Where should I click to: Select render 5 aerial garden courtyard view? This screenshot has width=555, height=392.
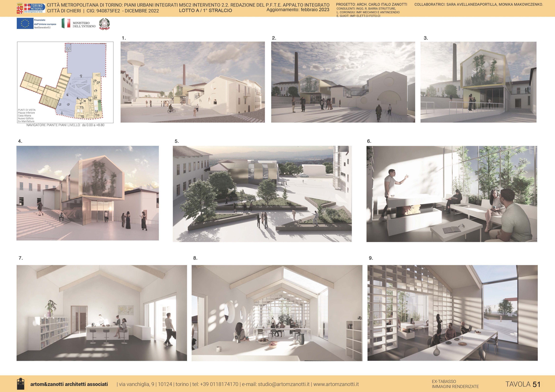click(x=262, y=194)
